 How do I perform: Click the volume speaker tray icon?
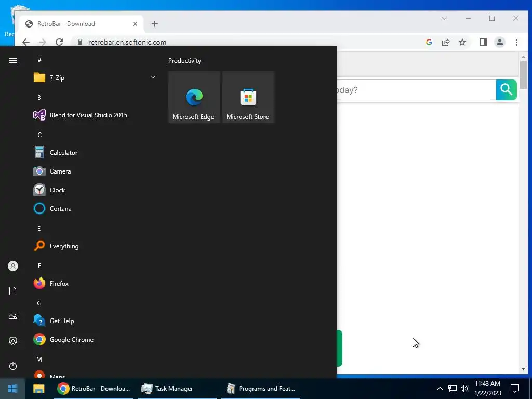point(464,389)
